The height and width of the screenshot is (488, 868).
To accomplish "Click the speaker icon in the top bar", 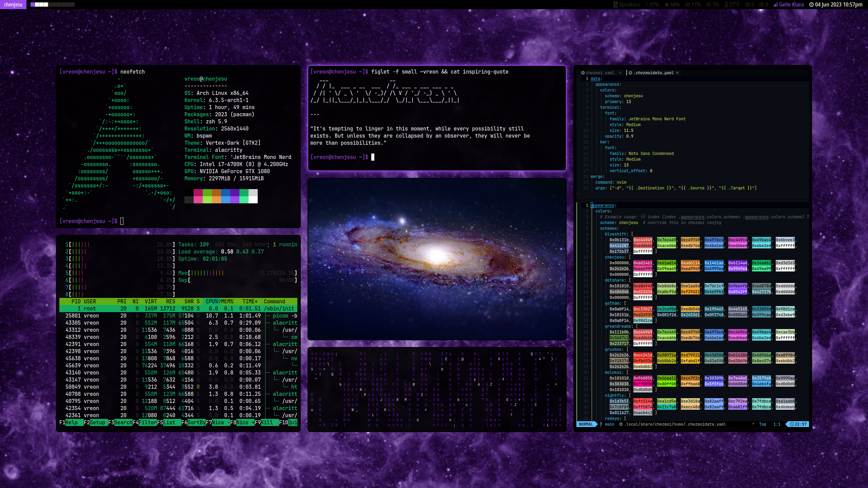I will coord(615,4).
